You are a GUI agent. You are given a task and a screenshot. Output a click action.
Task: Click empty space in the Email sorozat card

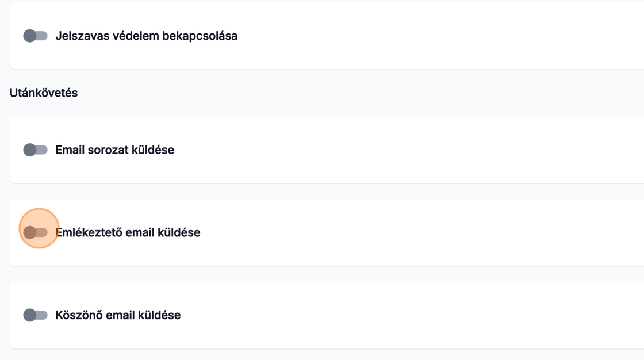pos(431,150)
